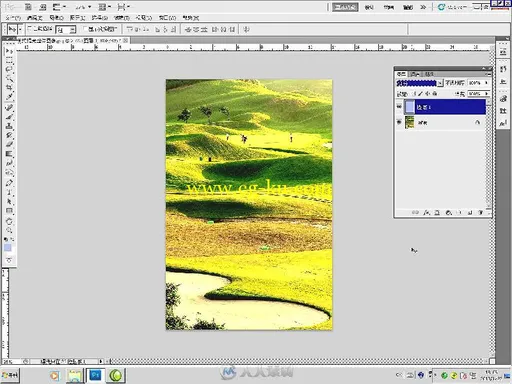Screen dimensions: 512x384
Task: Click the create new layer icon
Action: click(x=470, y=212)
